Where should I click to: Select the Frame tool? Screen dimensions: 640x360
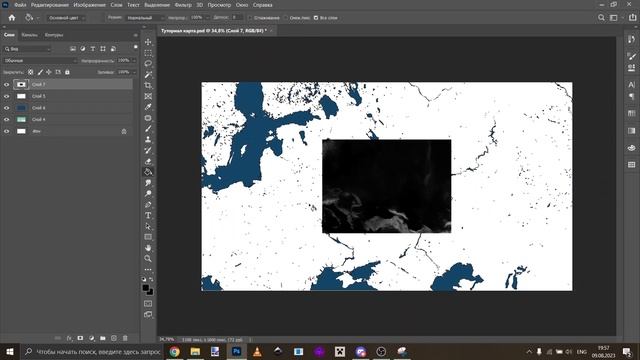click(x=148, y=96)
